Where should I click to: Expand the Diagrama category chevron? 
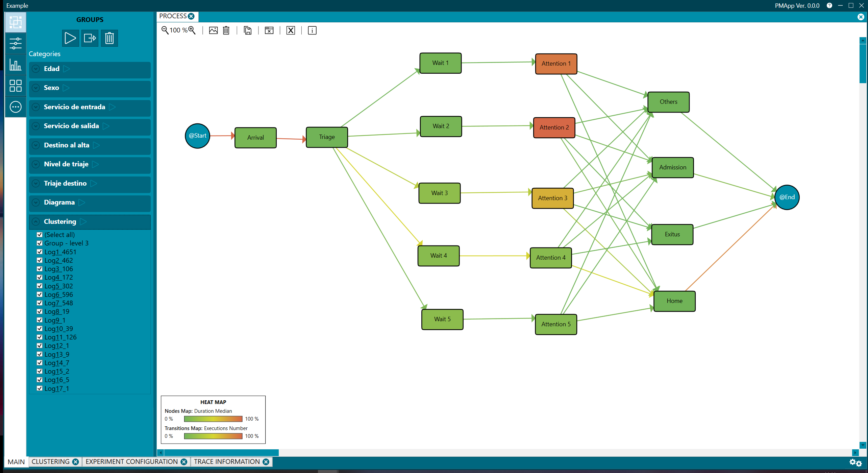pos(36,203)
